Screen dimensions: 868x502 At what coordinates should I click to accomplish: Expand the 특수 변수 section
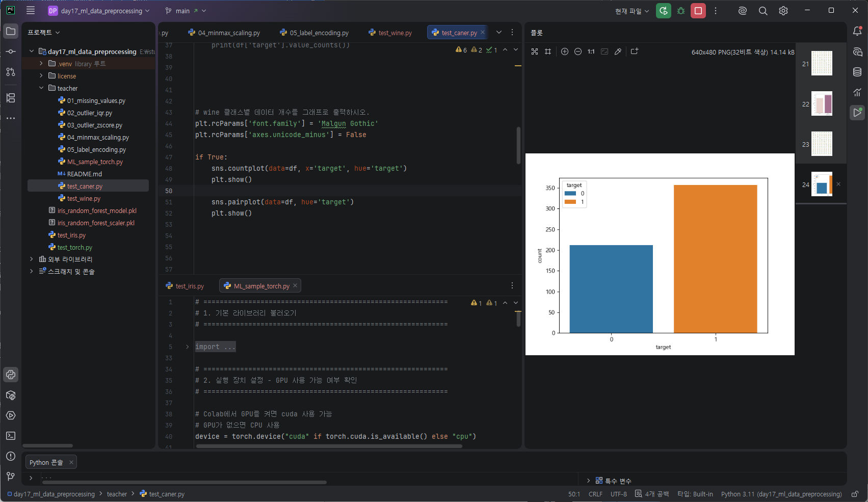coord(588,481)
